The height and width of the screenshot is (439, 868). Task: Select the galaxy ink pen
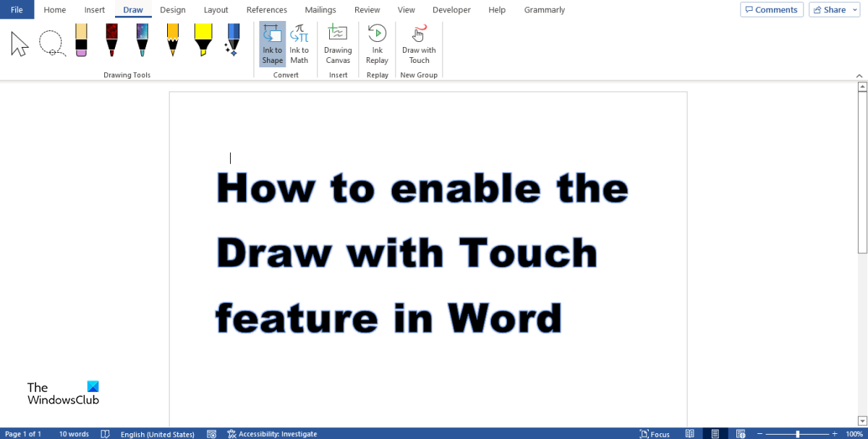(142, 42)
